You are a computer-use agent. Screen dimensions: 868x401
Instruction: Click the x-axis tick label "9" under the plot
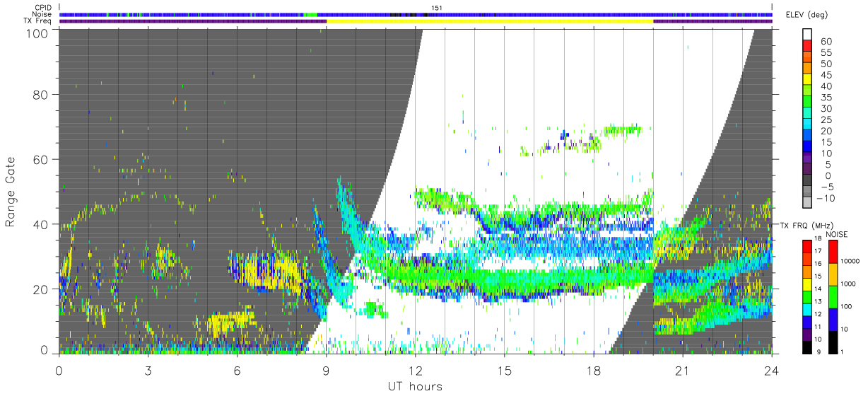pos(326,370)
